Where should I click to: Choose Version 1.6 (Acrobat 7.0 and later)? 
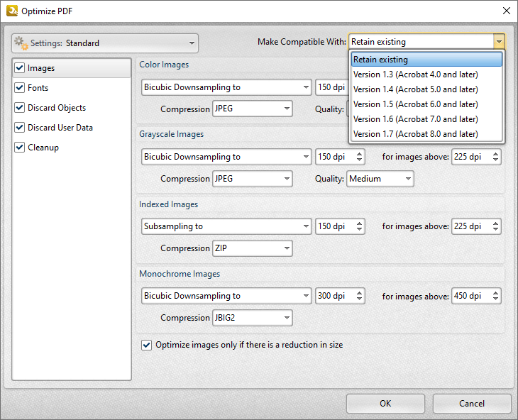coord(426,119)
